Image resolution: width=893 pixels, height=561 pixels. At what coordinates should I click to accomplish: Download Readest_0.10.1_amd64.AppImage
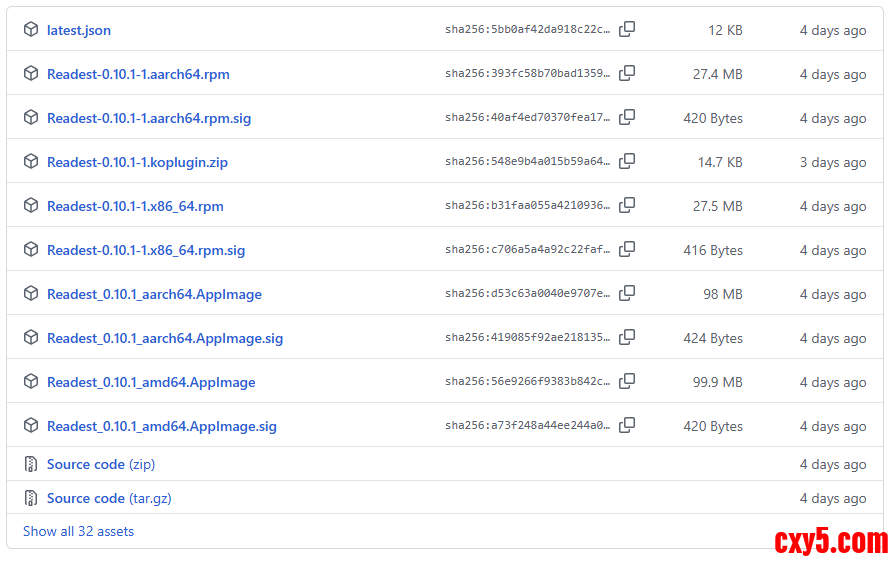[151, 382]
